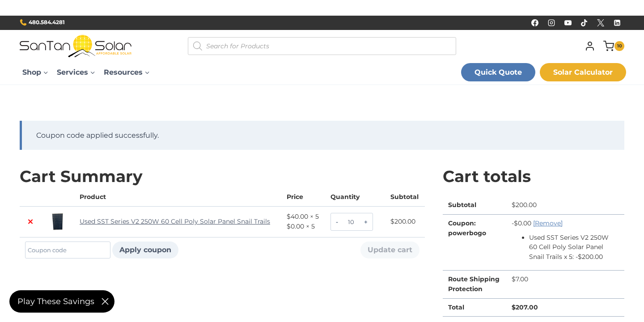Visit the YouTube channel icon
This screenshot has width=644, height=322.
click(x=568, y=23)
